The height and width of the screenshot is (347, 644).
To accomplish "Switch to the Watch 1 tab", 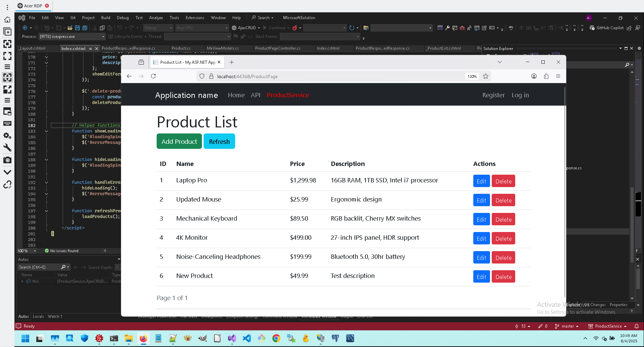I will click(x=55, y=316).
